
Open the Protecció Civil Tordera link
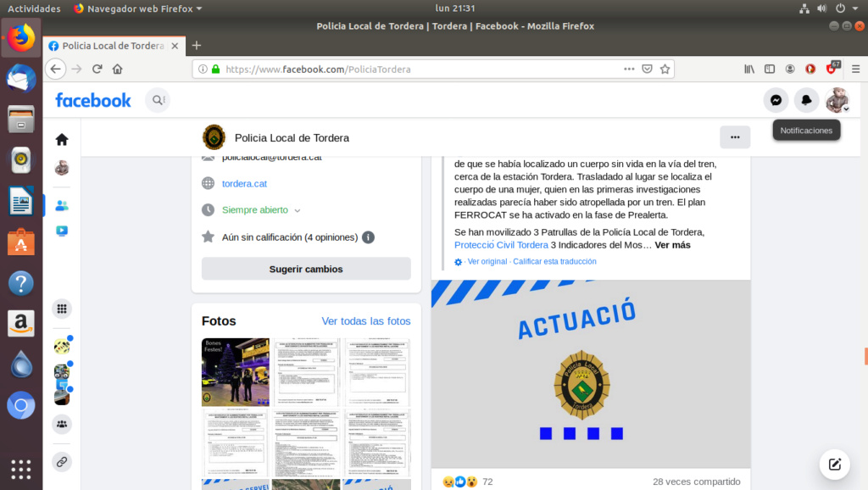pos(501,245)
